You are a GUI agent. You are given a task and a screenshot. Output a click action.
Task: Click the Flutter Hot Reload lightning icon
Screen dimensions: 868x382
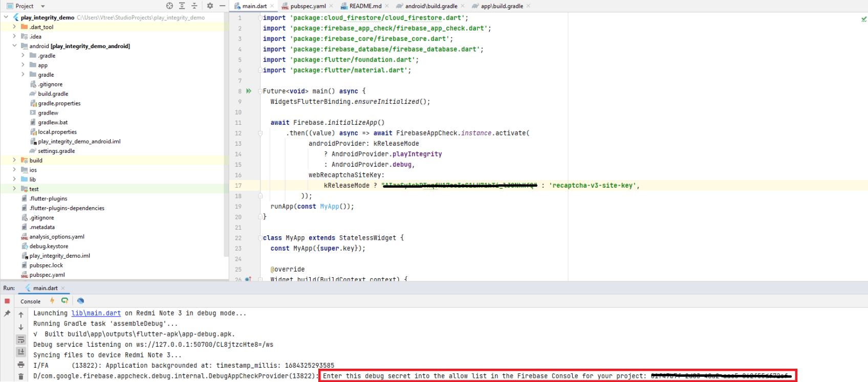pos(52,301)
